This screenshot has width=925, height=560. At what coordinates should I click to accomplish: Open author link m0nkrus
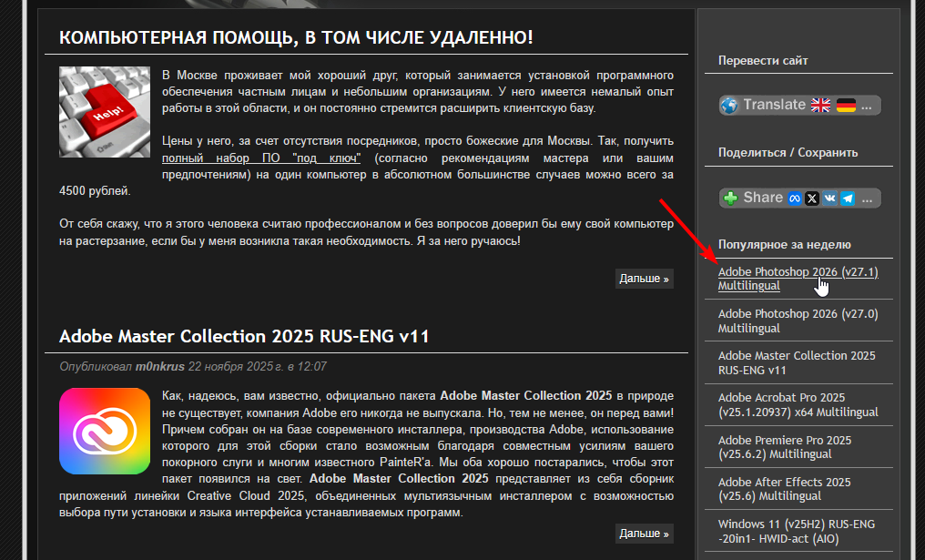point(160,366)
